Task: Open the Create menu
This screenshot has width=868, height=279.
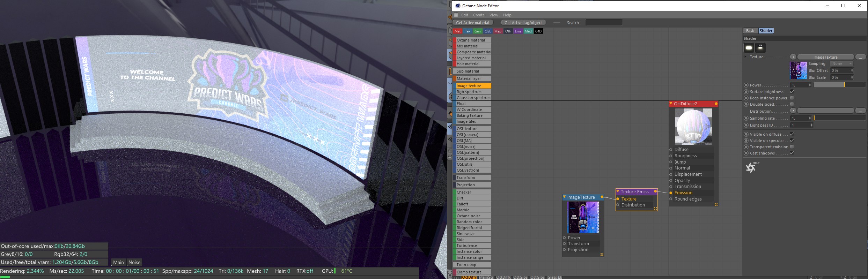Action: coord(479,15)
